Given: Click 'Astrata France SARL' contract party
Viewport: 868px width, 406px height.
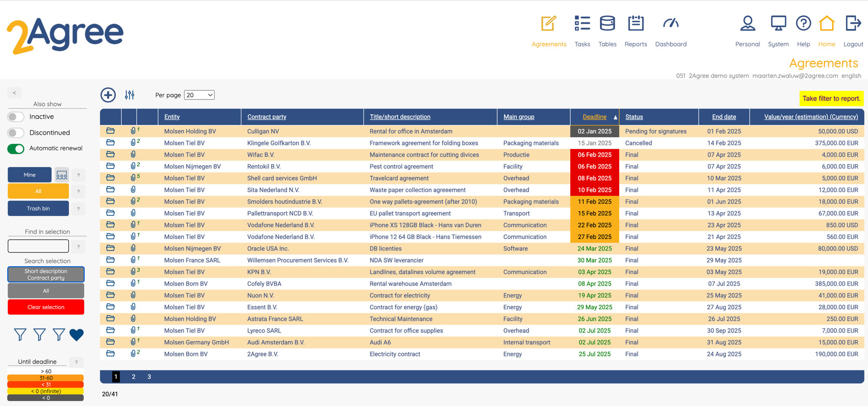Looking at the screenshot, I should [275, 319].
